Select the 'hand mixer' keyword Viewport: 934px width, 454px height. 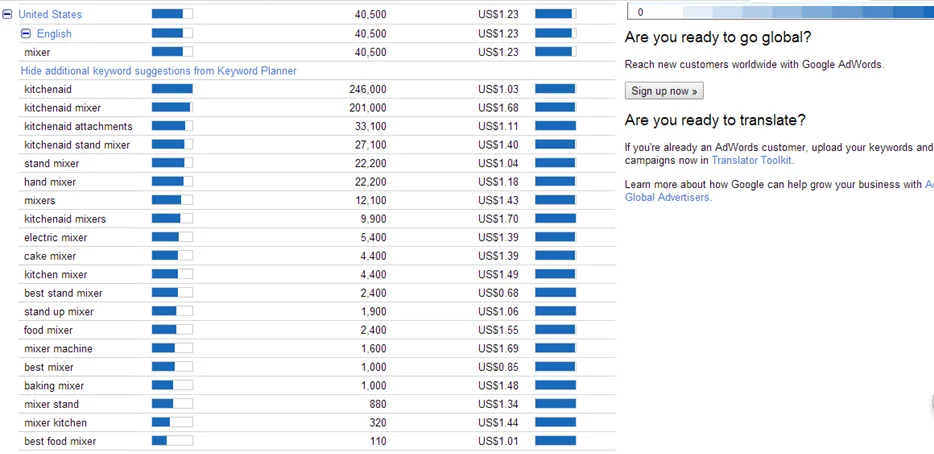[x=50, y=182]
